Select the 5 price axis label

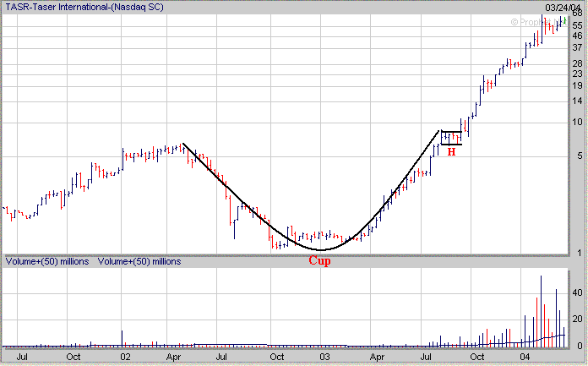[x=580, y=156]
